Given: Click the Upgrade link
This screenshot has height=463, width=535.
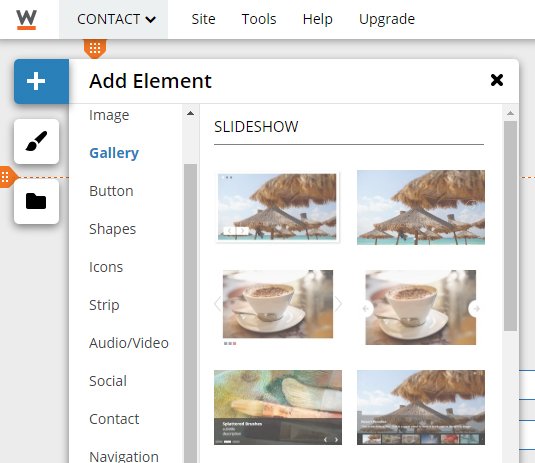Looking at the screenshot, I should 387,19.
